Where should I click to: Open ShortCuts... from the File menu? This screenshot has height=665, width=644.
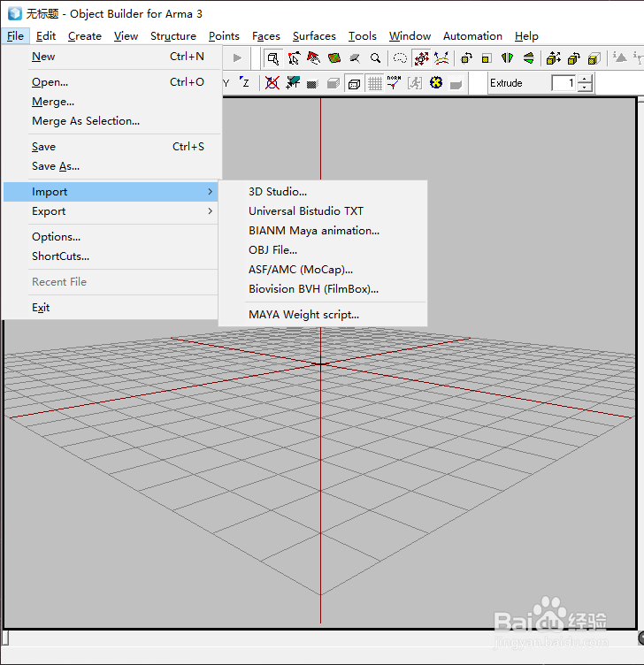(x=111, y=256)
